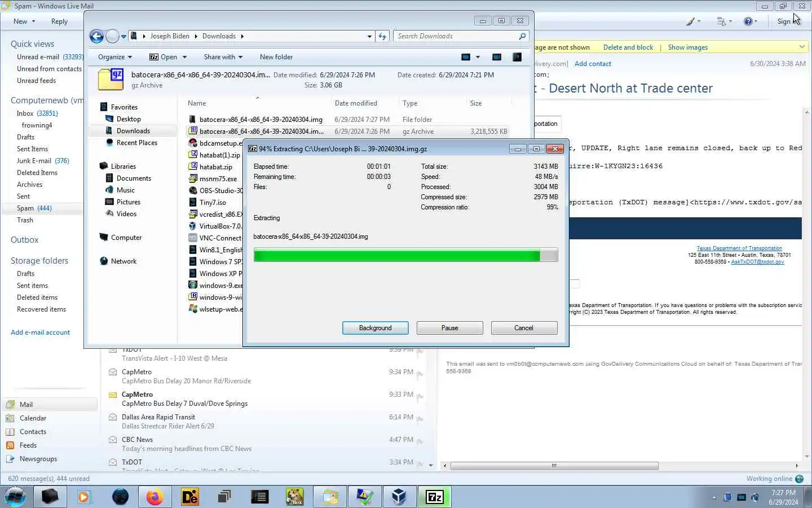Open Firefox from the taskbar
The height and width of the screenshot is (508, 812).
click(155, 497)
